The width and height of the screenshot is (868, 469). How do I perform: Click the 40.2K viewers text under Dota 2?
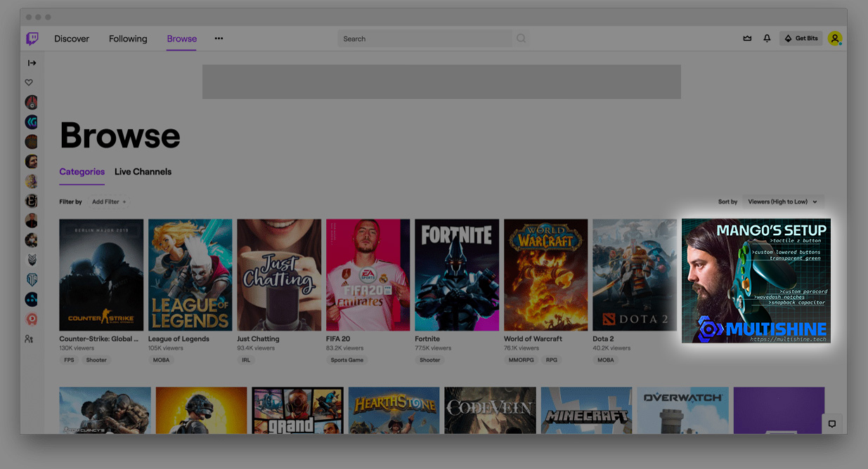611,348
